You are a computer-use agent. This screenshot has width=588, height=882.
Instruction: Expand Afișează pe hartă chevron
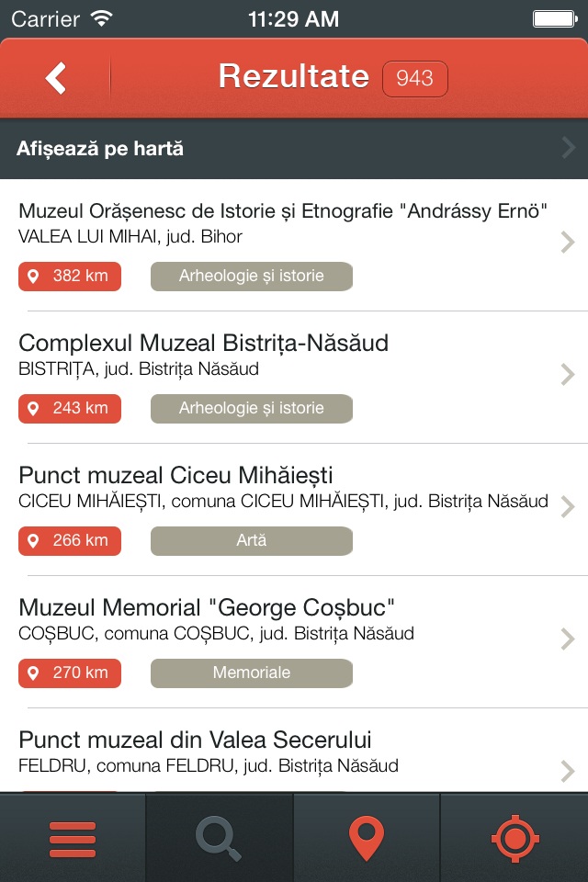569,148
